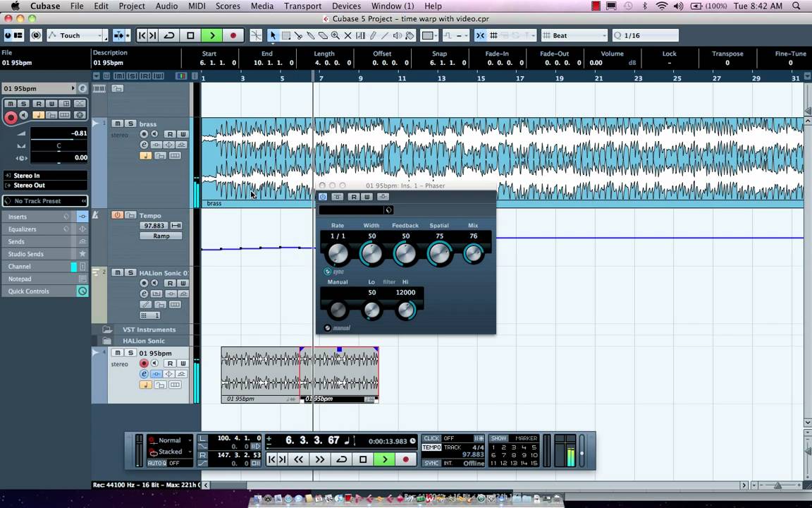Open the 1/16 quantize dropdown
This screenshot has height=508, width=812.
(645, 35)
